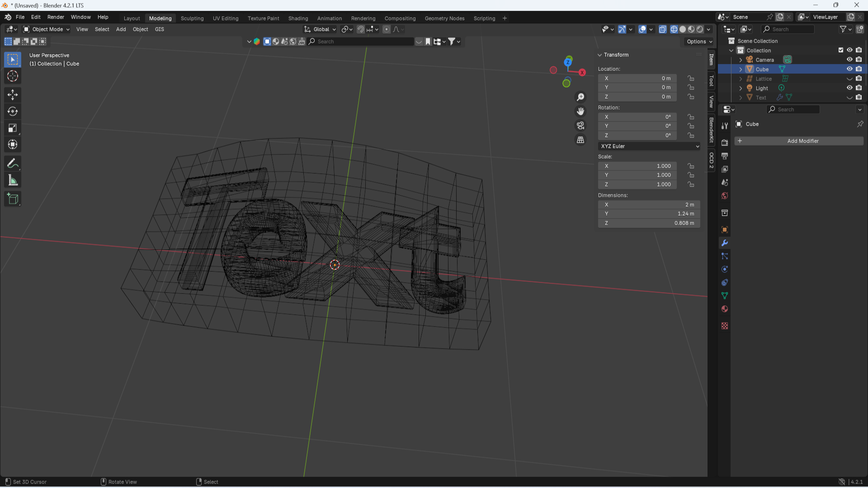Activate the Rotate tool

(13, 111)
